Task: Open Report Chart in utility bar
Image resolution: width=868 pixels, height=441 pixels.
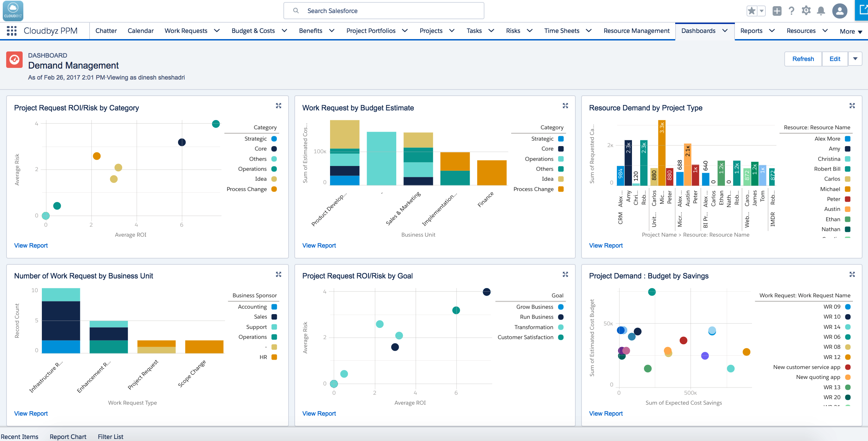Action: [x=68, y=437]
